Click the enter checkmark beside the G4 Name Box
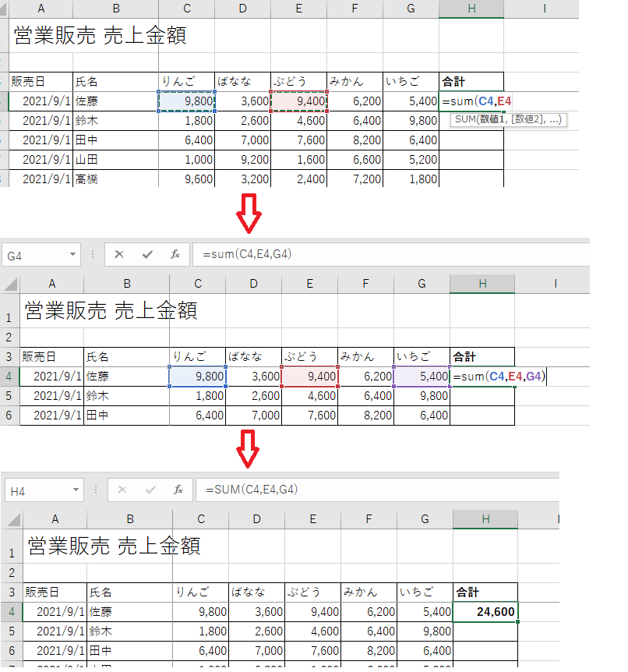 pos(147,254)
